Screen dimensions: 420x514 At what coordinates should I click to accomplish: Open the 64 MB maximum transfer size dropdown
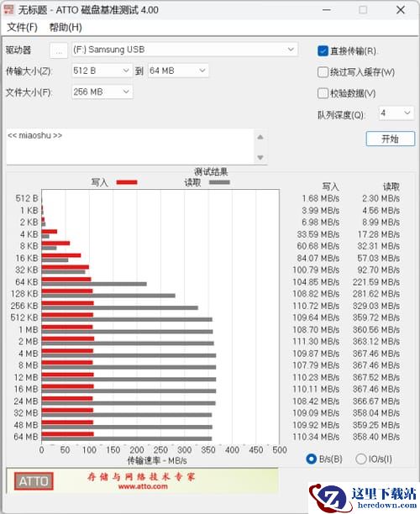click(x=178, y=71)
